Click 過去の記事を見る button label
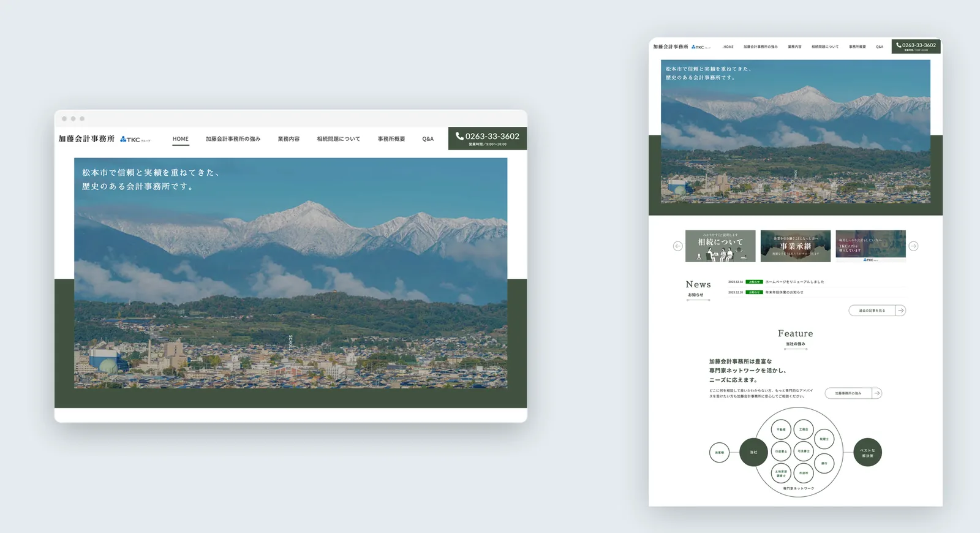 tap(872, 311)
